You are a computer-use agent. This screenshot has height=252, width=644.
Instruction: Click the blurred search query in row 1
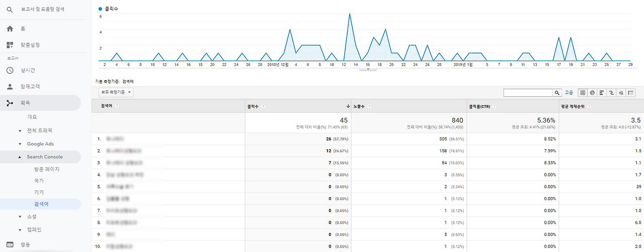pos(115,138)
